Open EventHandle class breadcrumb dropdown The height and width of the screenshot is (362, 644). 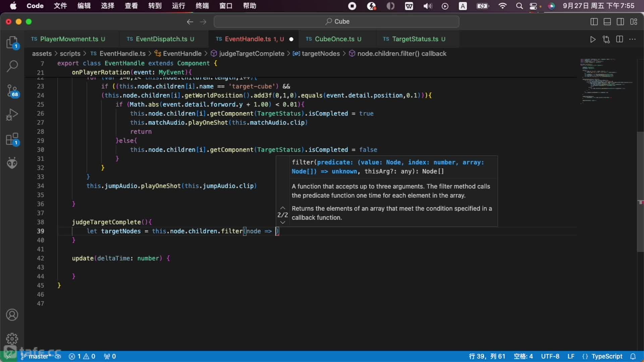178,54
